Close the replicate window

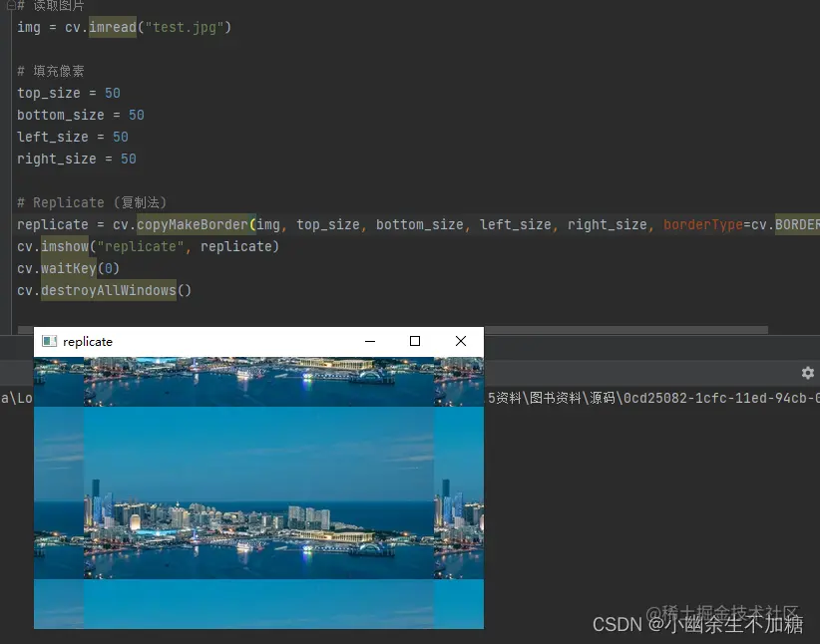click(461, 341)
